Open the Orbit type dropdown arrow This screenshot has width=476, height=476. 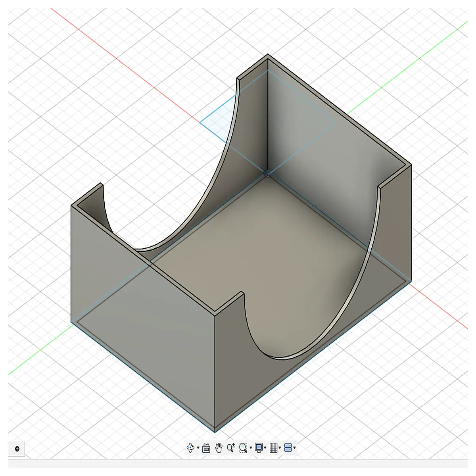pos(198,448)
